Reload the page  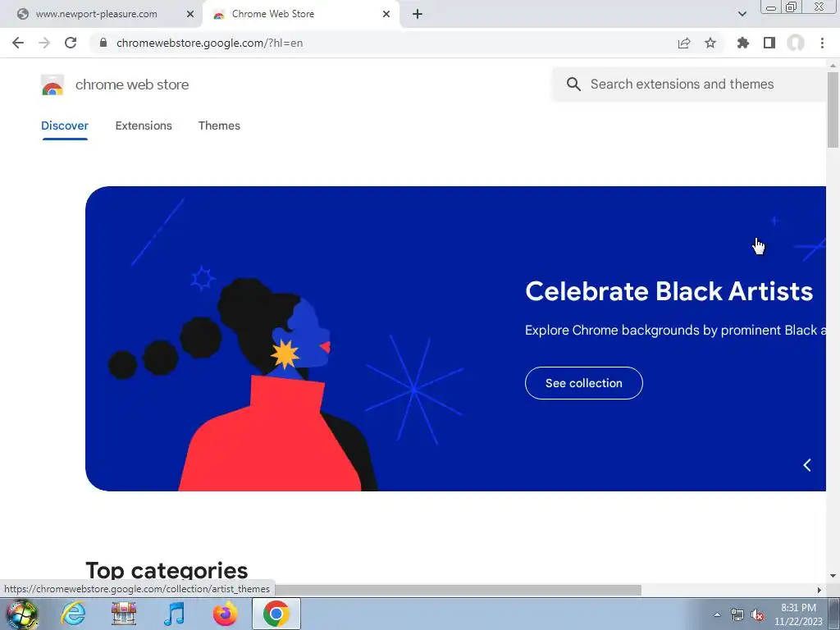point(71,43)
